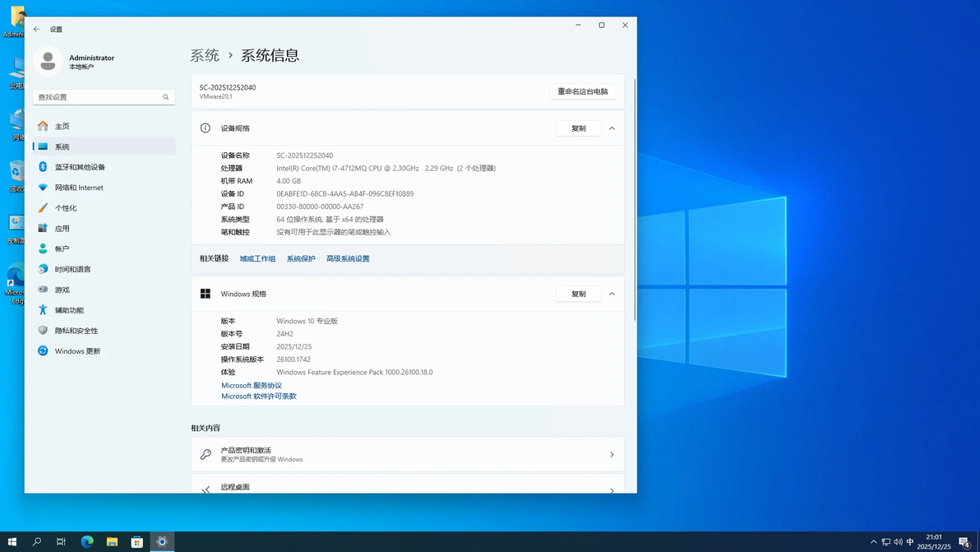The height and width of the screenshot is (552, 980).
Task: Select 辅助功能 label in the sidebar
Action: 69,310
